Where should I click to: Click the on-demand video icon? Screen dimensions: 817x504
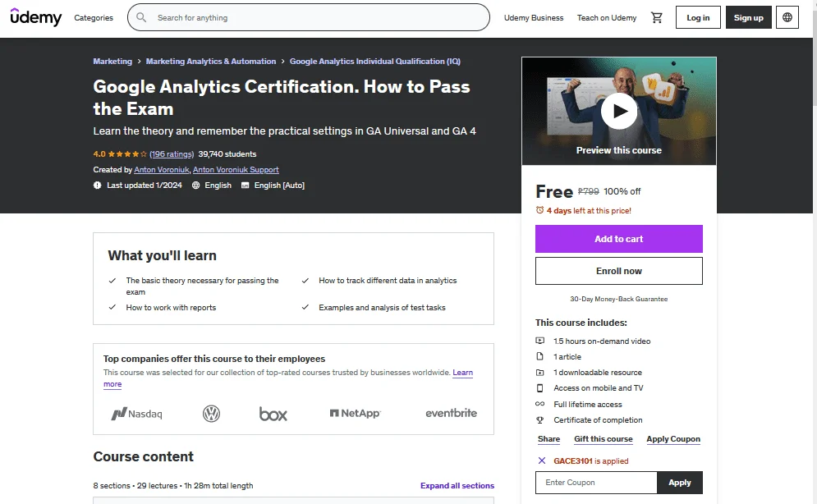(539, 341)
